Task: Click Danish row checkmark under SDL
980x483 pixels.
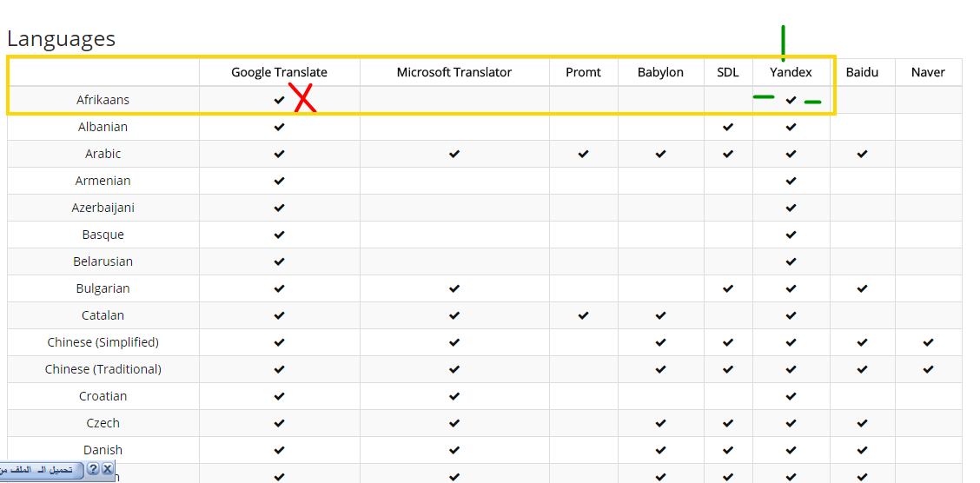Action: 727,450
